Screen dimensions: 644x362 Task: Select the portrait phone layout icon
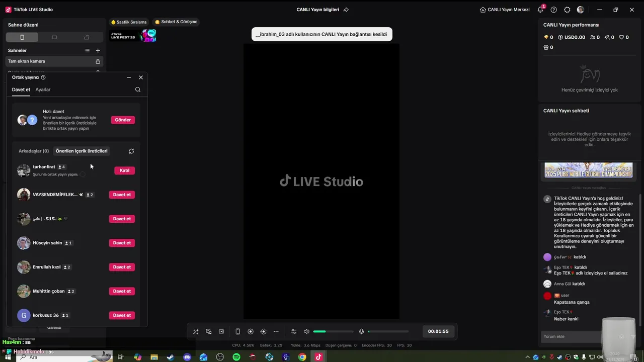(x=22, y=37)
